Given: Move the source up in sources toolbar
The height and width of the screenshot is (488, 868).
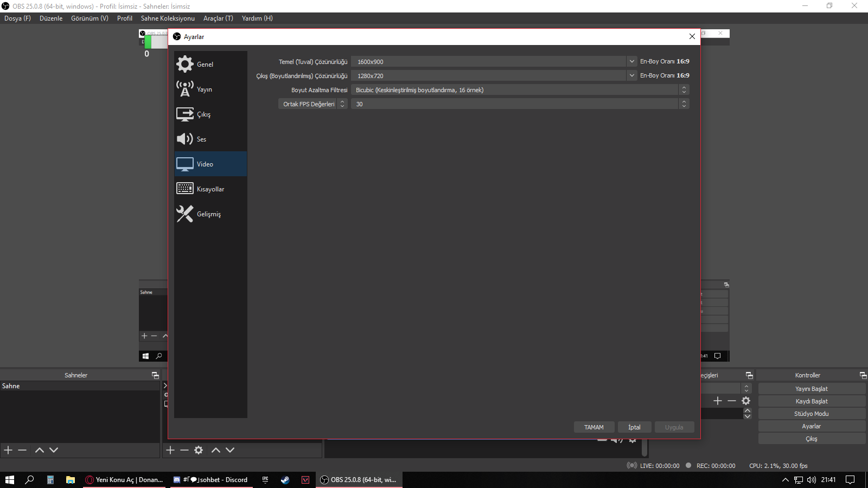Looking at the screenshot, I should [x=216, y=450].
